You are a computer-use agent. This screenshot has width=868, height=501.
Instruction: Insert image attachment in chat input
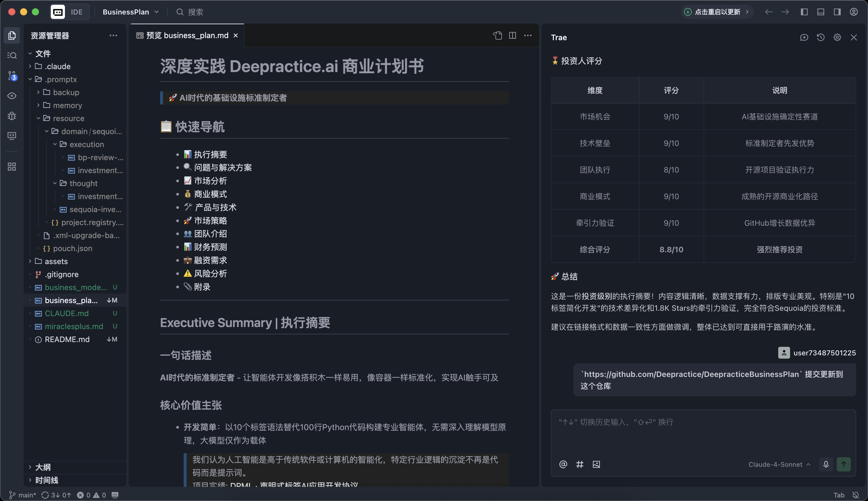point(596,464)
